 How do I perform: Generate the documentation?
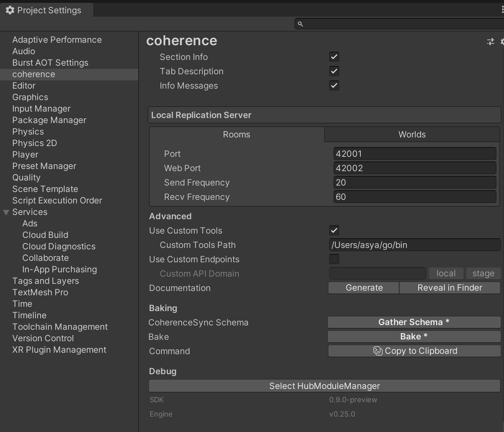364,288
